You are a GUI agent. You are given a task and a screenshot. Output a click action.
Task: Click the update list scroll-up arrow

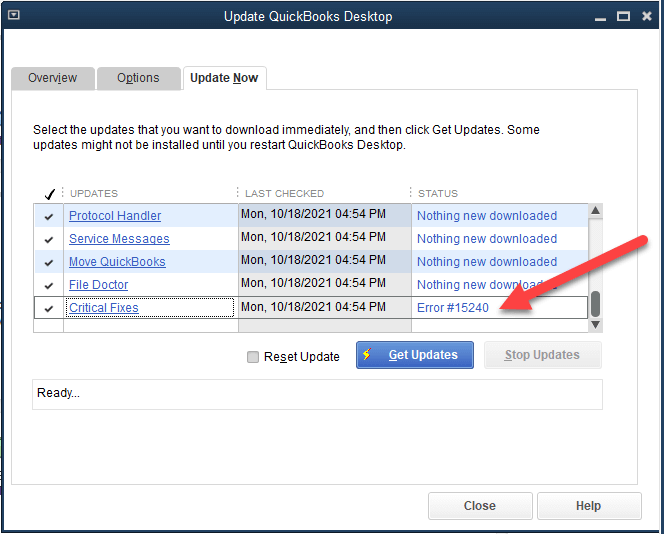[595, 210]
